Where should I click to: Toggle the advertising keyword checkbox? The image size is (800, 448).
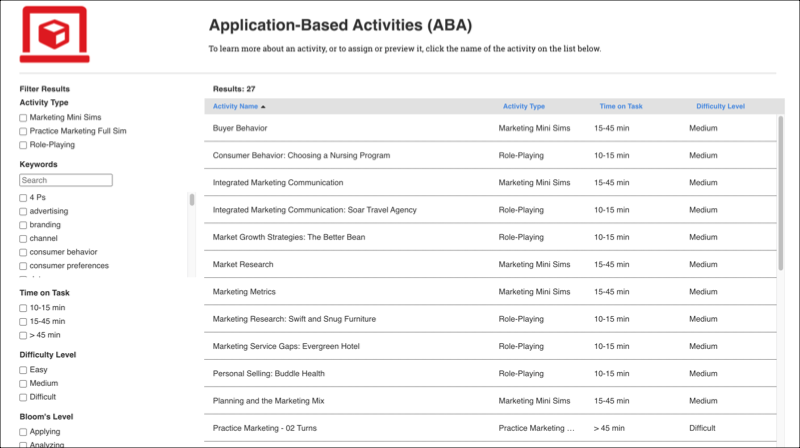click(x=24, y=211)
